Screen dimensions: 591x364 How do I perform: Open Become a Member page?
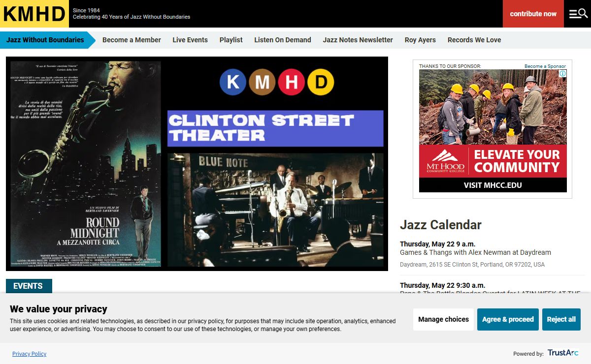pos(131,40)
